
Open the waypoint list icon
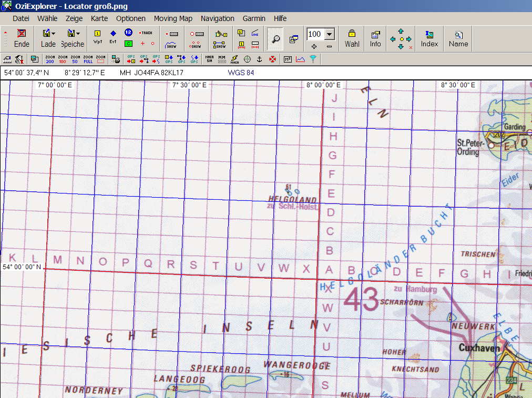click(241, 33)
